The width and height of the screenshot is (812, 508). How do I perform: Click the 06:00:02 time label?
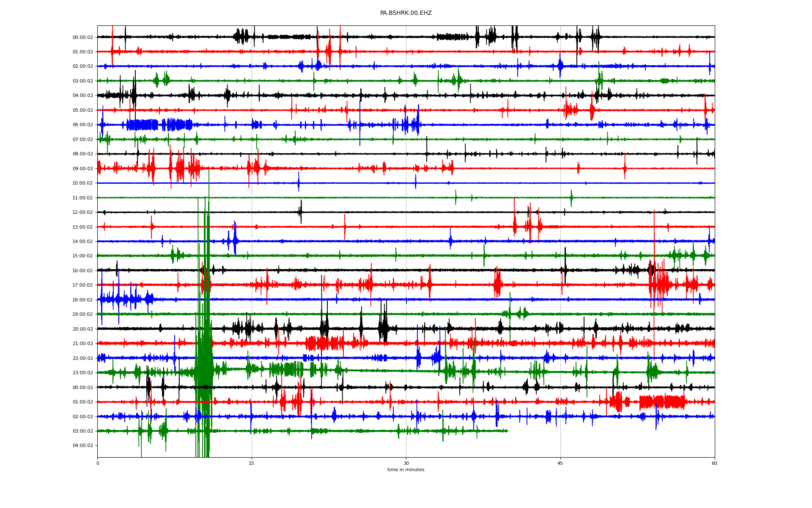click(x=82, y=125)
